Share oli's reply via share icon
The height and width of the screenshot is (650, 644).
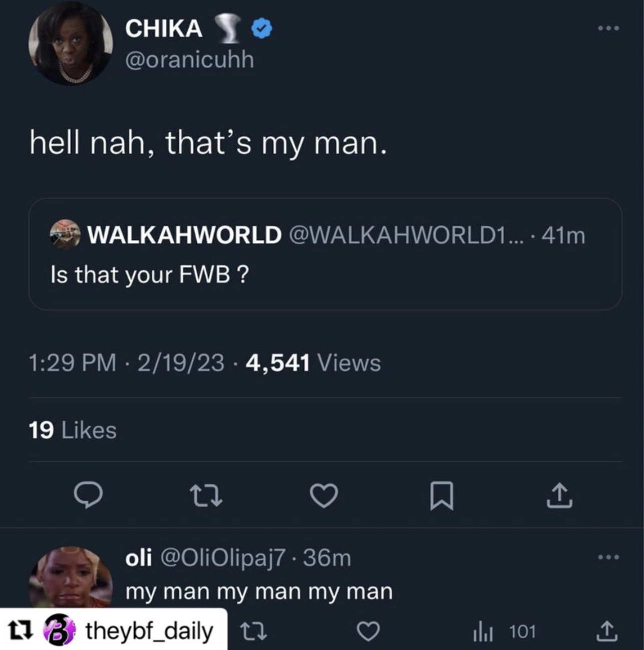click(605, 631)
